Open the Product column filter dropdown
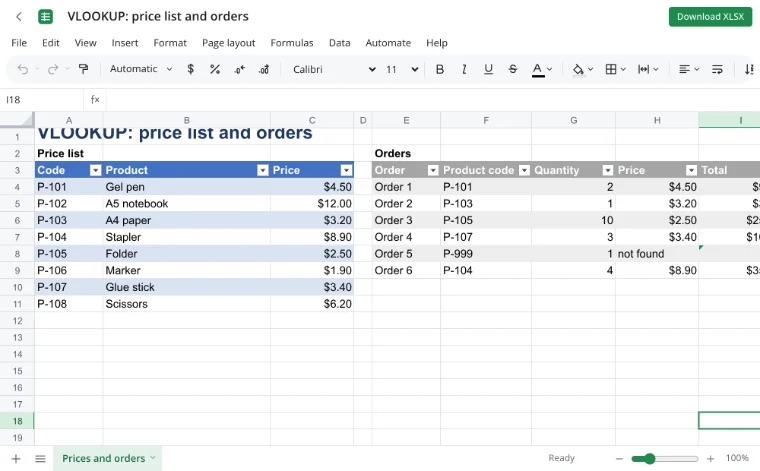 point(262,170)
